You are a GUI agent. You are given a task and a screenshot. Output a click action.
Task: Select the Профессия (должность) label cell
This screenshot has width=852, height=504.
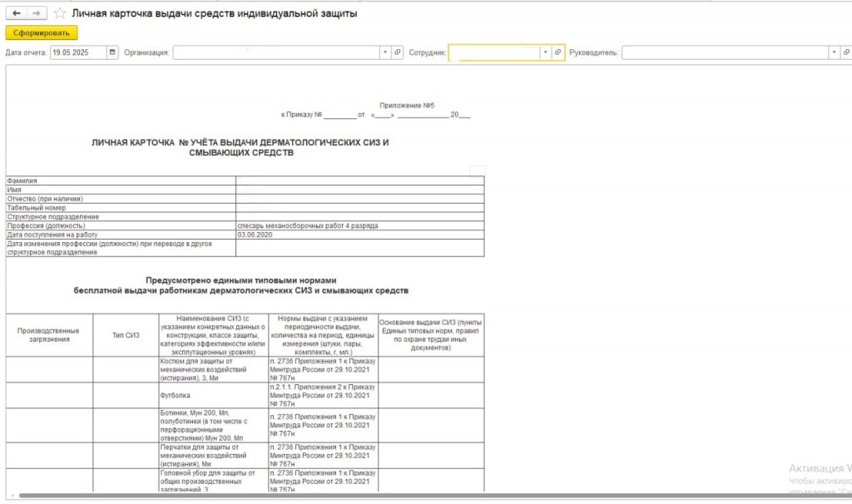tap(121, 225)
